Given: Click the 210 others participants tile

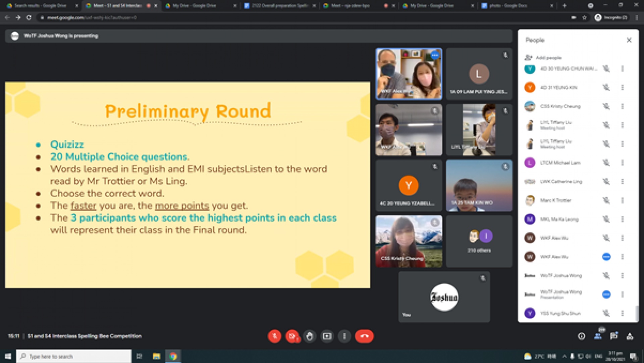Looking at the screenshot, I should 479,241.
